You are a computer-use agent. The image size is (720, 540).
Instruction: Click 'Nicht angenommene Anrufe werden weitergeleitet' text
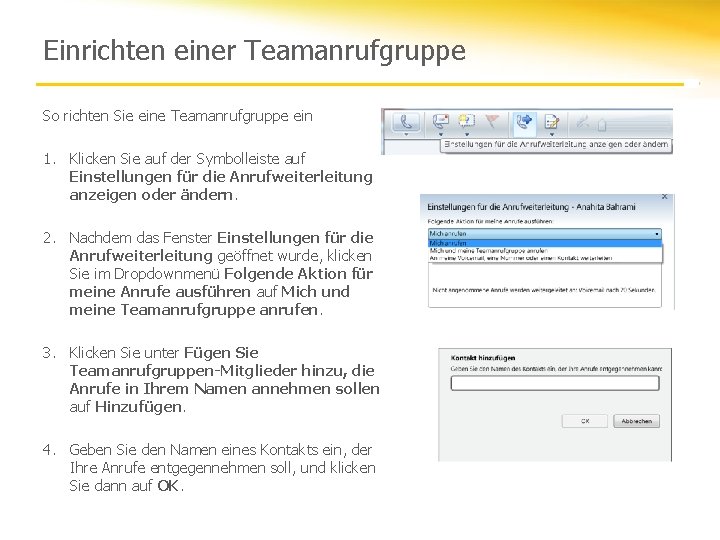(x=544, y=290)
